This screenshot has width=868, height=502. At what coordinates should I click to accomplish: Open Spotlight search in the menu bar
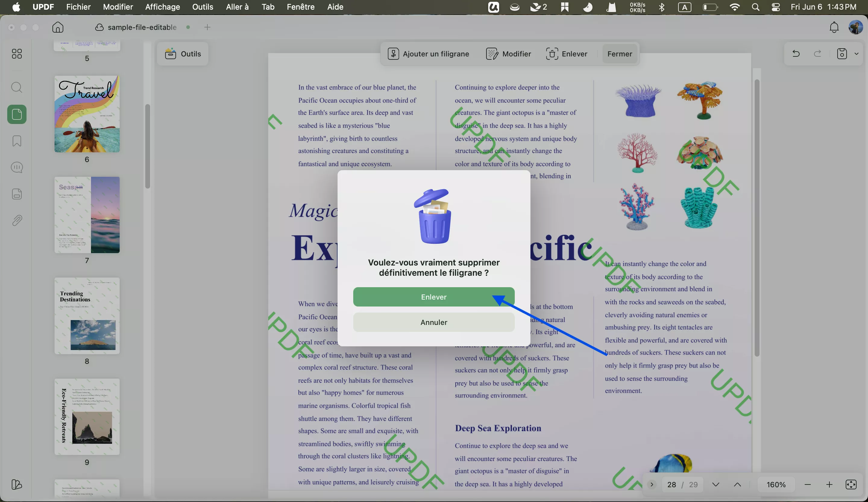click(x=756, y=7)
